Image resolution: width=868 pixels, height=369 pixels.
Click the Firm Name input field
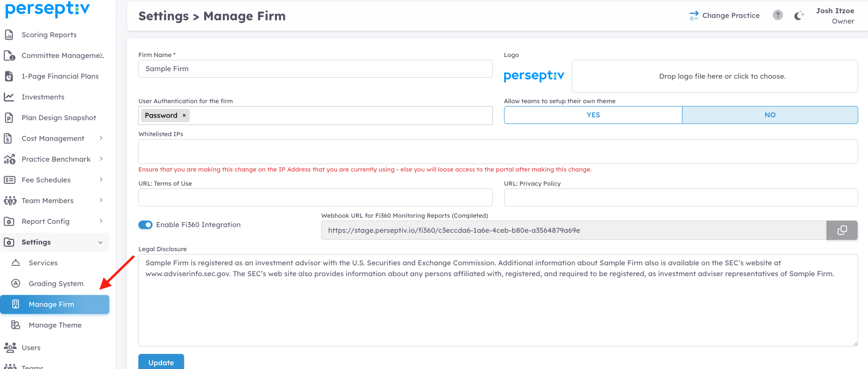(315, 69)
